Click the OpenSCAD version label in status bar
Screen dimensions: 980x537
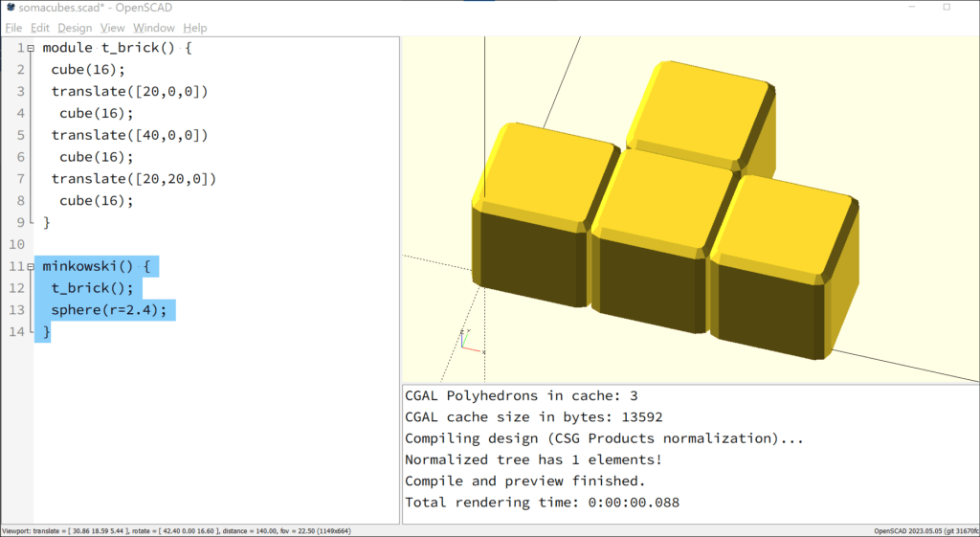point(926,530)
